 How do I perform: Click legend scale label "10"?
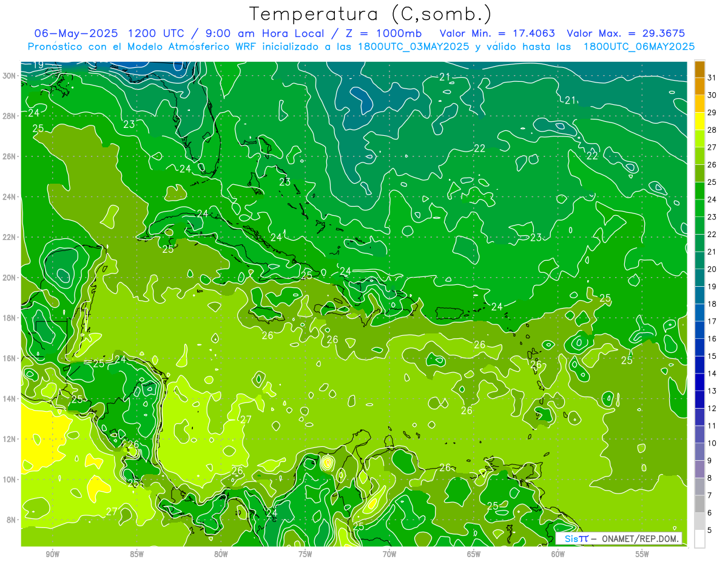712,443
